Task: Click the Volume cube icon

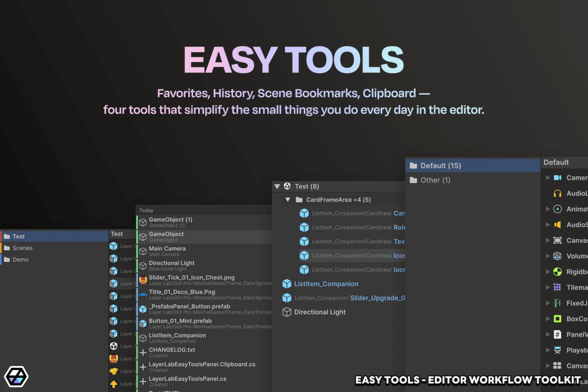Action: point(557,256)
